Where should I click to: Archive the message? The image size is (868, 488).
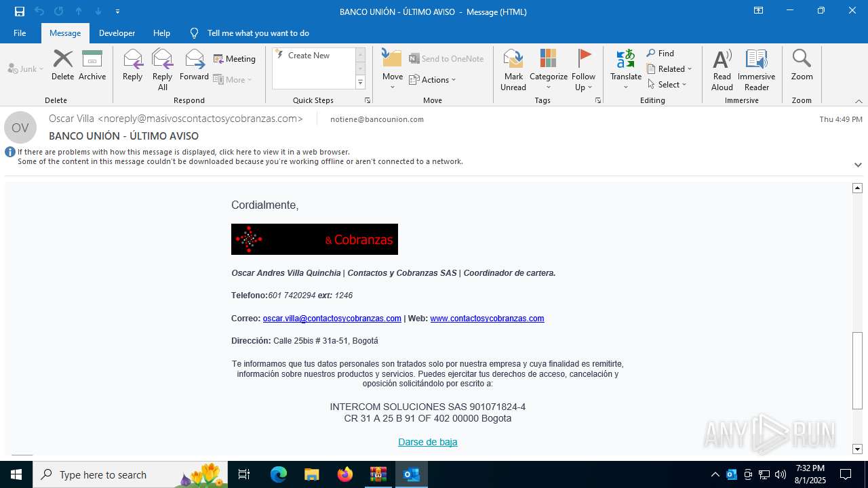tap(92, 66)
